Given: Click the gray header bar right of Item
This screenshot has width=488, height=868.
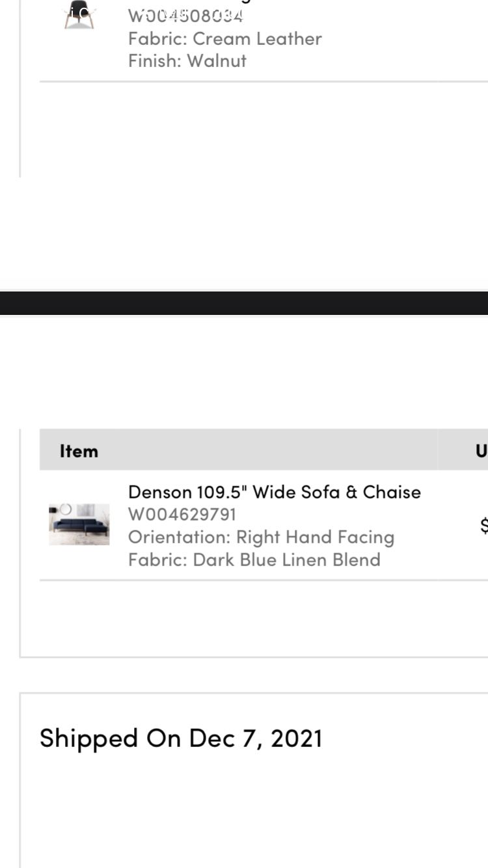Looking at the screenshot, I should [267, 450].
